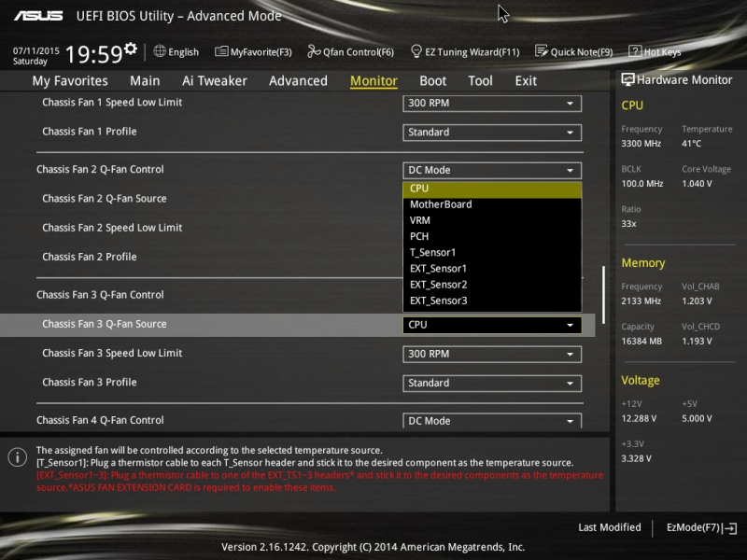Image resolution: width=747 pixels, height=560 pixels.
Task: Click the MyFavorite list icon
Action: (221, 51)
